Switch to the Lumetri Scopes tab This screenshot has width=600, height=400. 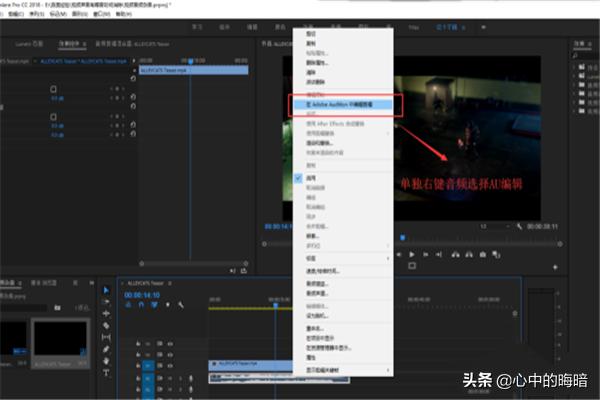[x=29, y=44]
